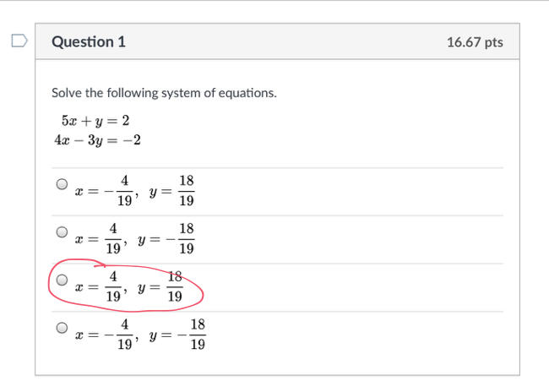Screen dimensions: 549x392
Task: Click the gray header bar between title and points
Action: click(287, 42)
